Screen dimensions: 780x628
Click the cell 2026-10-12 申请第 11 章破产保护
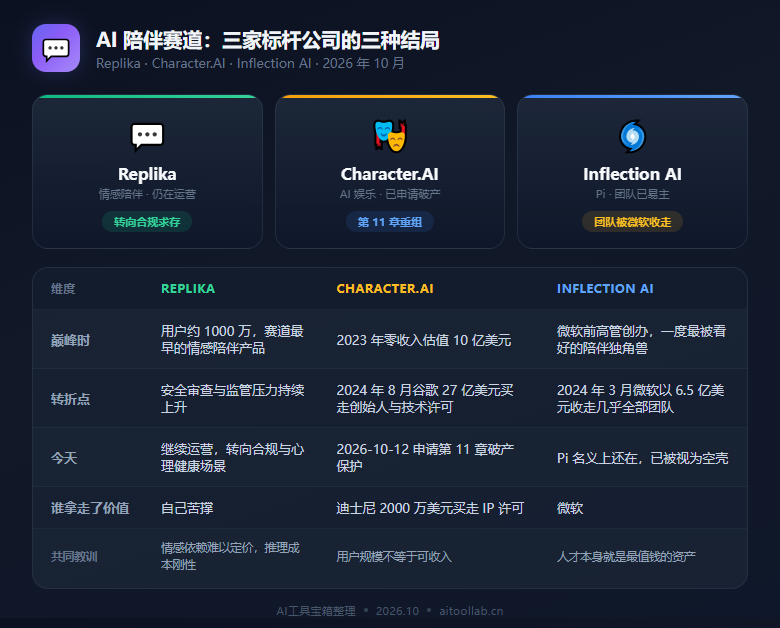[425, 458]
